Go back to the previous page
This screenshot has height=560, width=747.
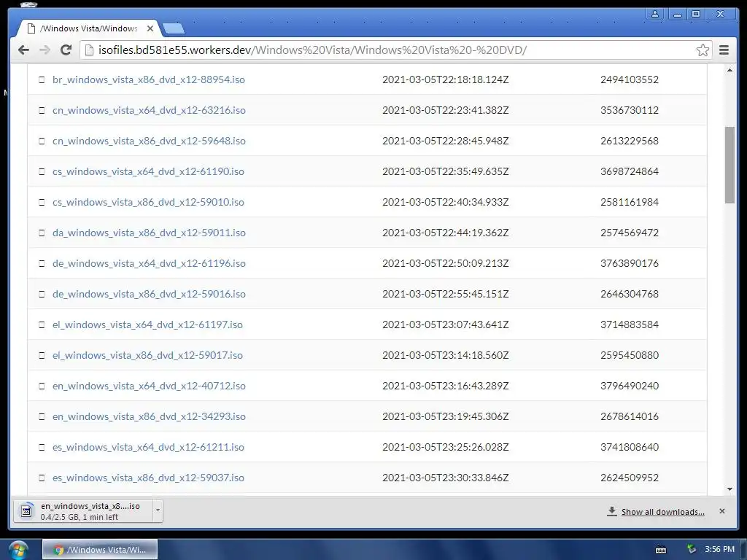click(23, 50)
